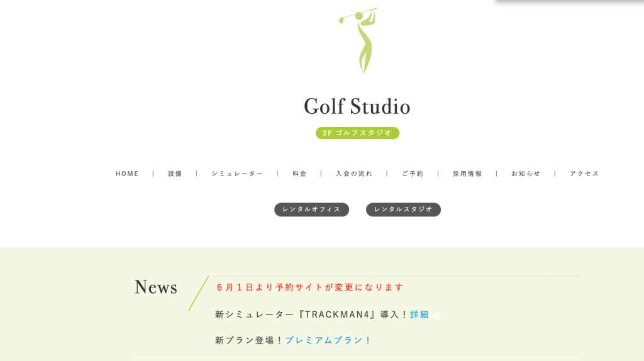Click the green golfer logo icon
Image resolution: width=644 pixels, height=361 pixels.
(x=359, y=40)
